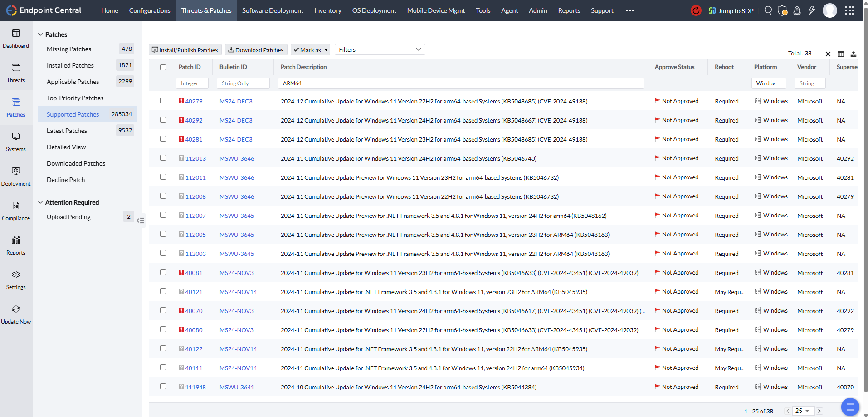Tick the checkbox for patch 40070
The image size is (868, 417).
point(163,310)
